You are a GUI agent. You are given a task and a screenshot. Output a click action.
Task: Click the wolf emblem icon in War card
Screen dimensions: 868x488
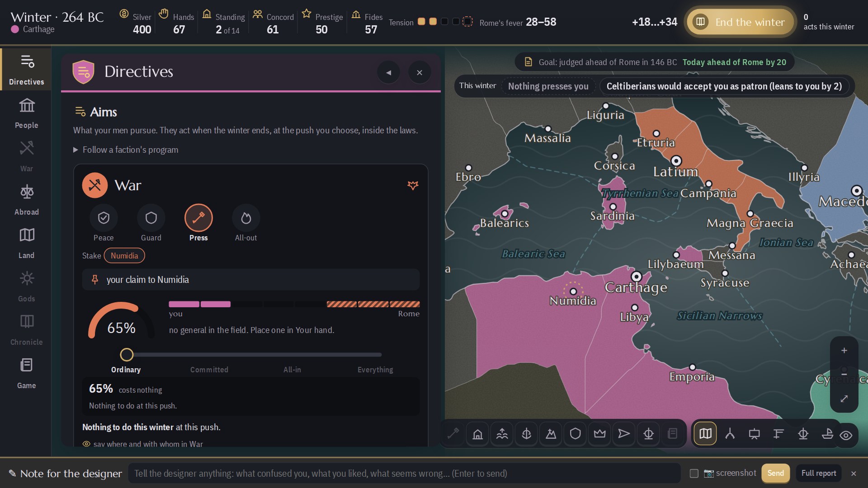413,185
